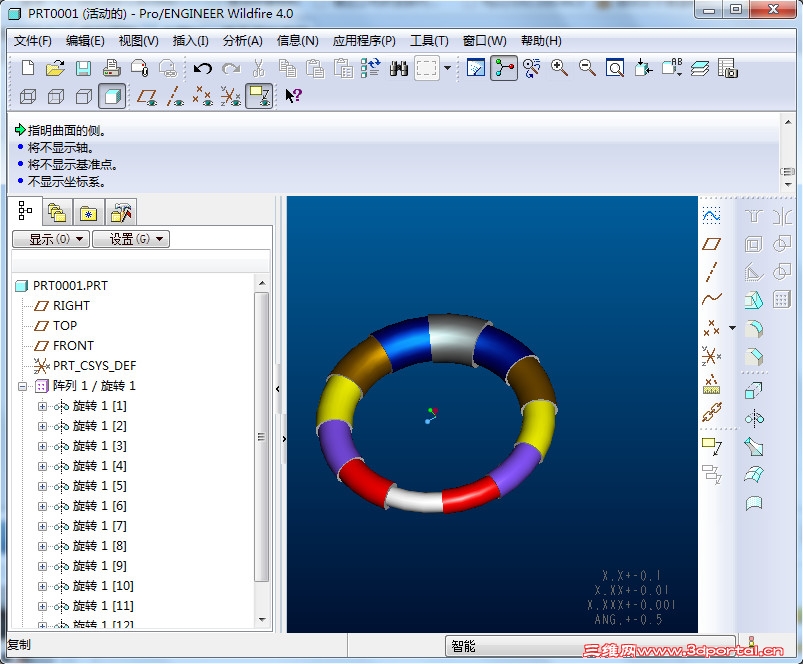The height and width of the screenshot is (664, 803).
Task: Toggle datum planes display
Action: (147, 96)
